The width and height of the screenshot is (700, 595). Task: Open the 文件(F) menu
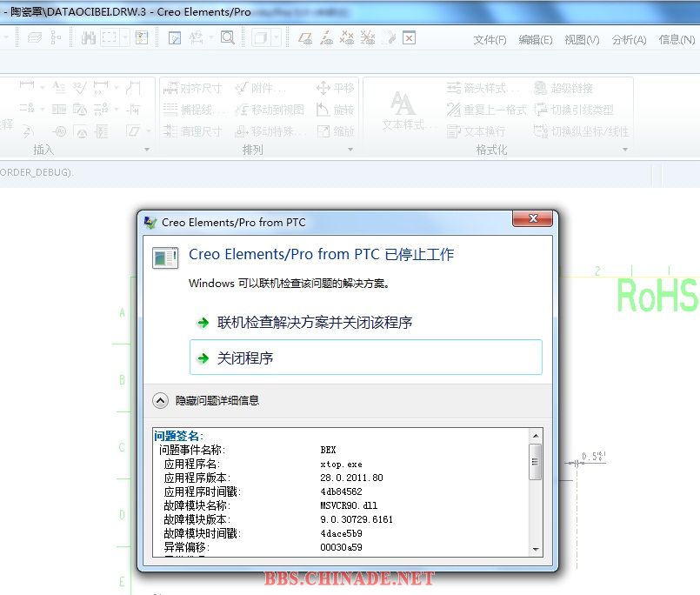tap(490, 40)
